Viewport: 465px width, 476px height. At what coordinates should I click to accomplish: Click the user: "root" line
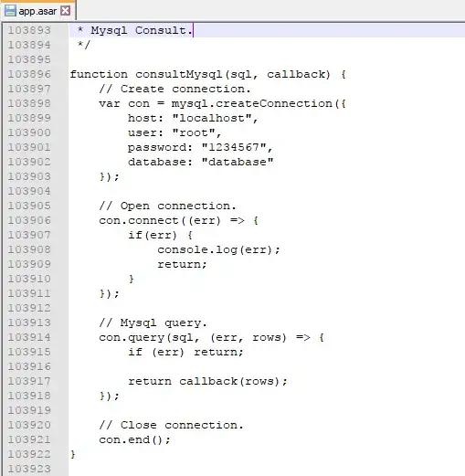pyautogui.click(x=174, y=132)
